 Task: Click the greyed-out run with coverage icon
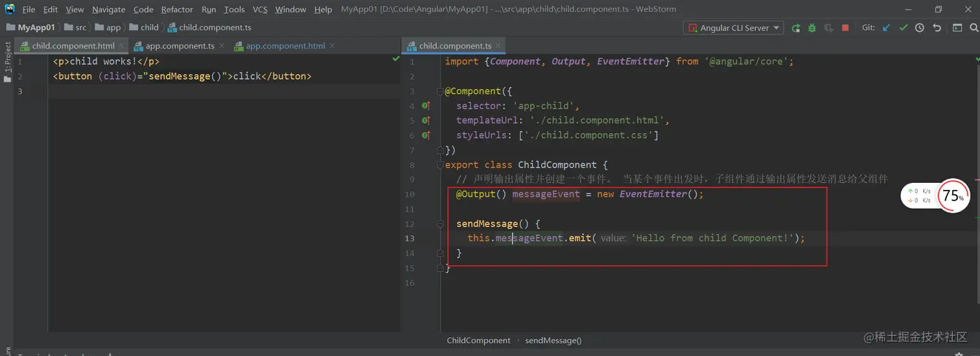pos(829,28)
